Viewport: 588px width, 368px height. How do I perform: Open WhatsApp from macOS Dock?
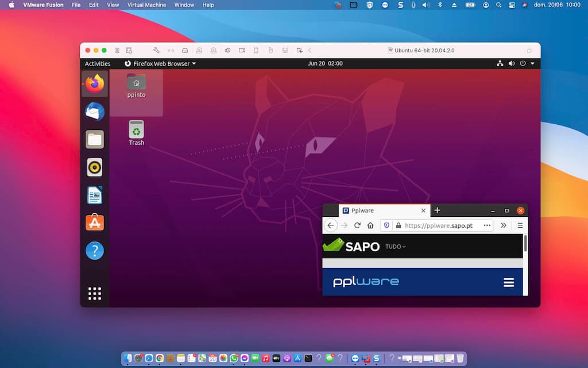[x=234, y=358]
